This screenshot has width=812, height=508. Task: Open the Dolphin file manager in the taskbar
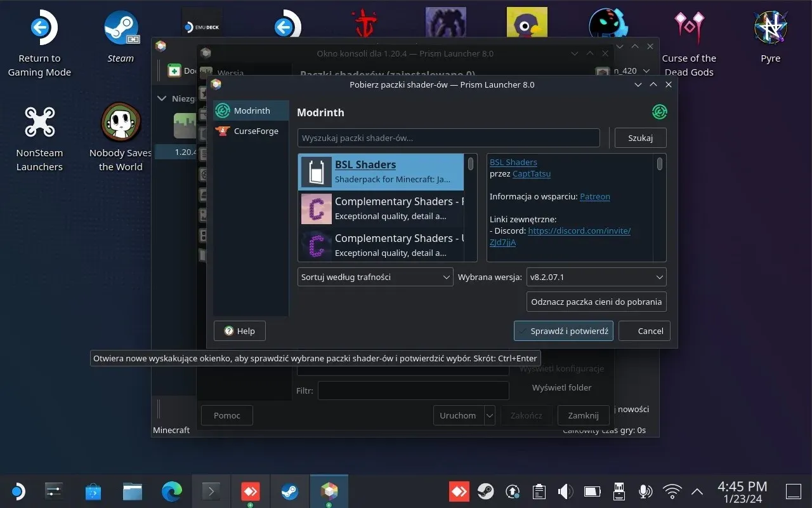coord(133,491)
